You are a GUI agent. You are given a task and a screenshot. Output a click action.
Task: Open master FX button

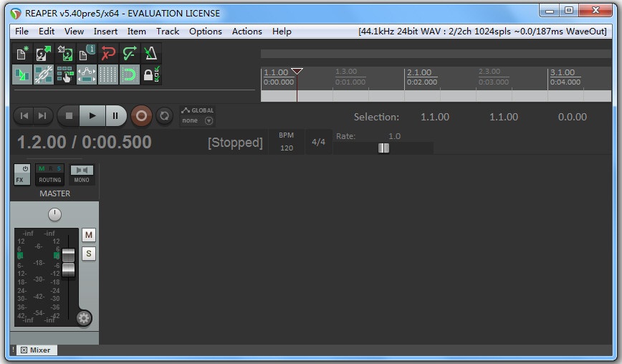click(19, 180)
